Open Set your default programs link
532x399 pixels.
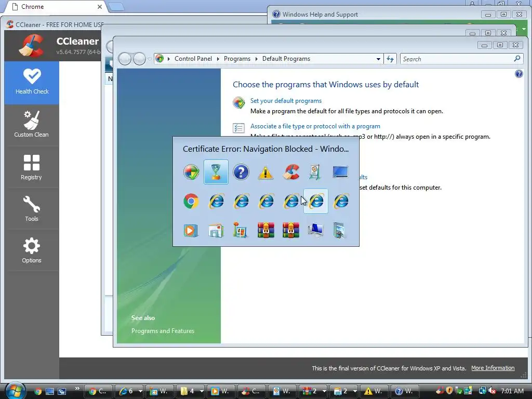[286, 101]
